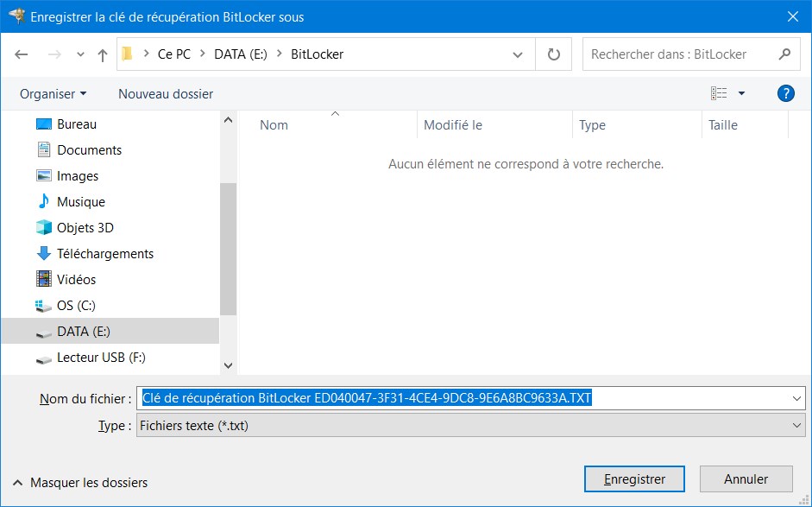The height and width of the screenshot is (507, 812).
Task: Open the 'Fichiers texte (*.txt)' type combo
Action: pos(471,425)
